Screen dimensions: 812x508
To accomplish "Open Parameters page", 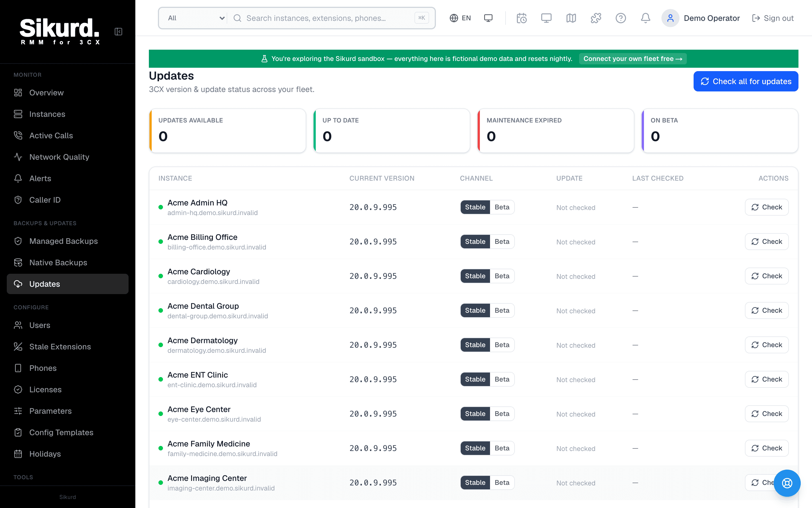I will [x=67, y=411].
